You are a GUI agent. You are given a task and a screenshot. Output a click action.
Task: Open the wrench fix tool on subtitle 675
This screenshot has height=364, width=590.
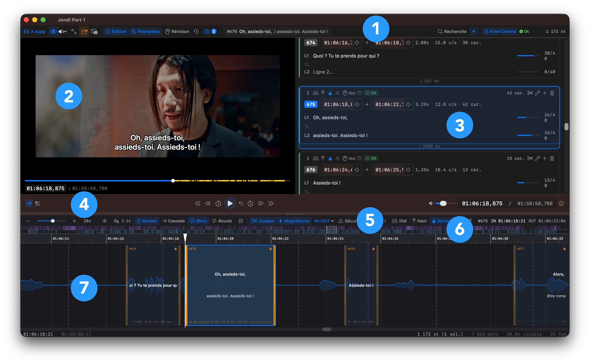pyautogui.click(x=538, y=93)
